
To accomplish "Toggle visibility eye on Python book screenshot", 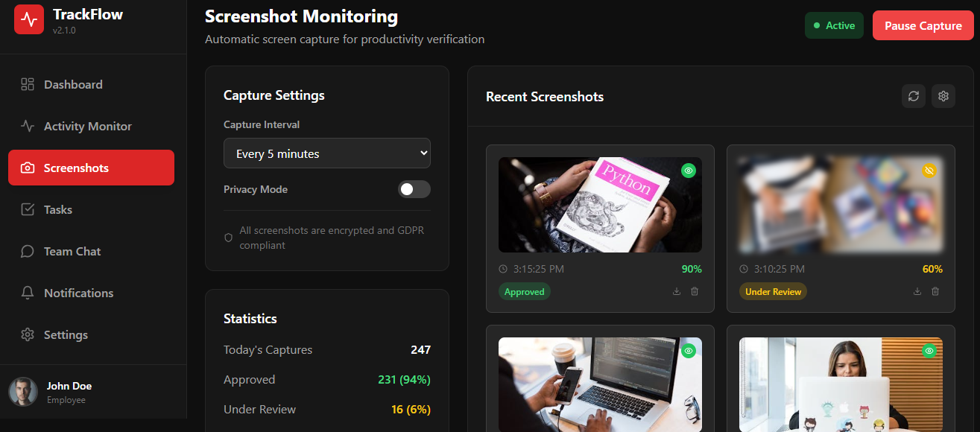I will [x=689, y=171].
